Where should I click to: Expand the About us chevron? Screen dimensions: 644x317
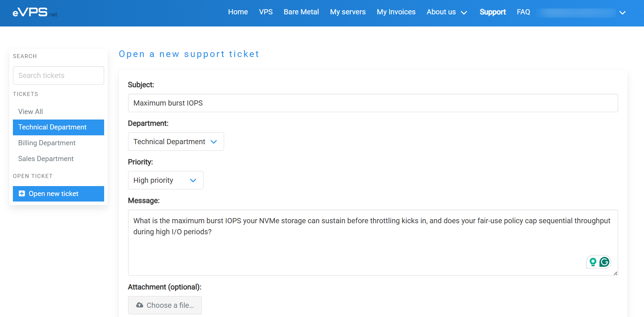[464, 13]
